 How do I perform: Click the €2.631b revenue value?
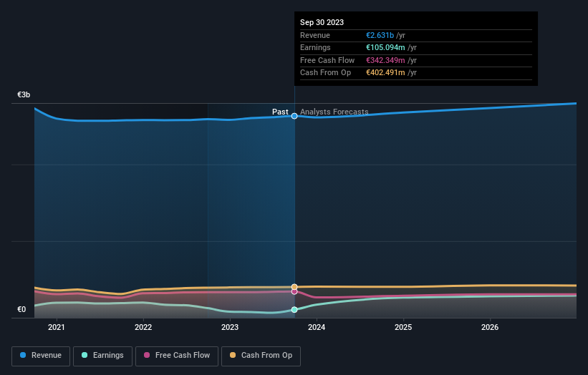(x=380, y=35)
